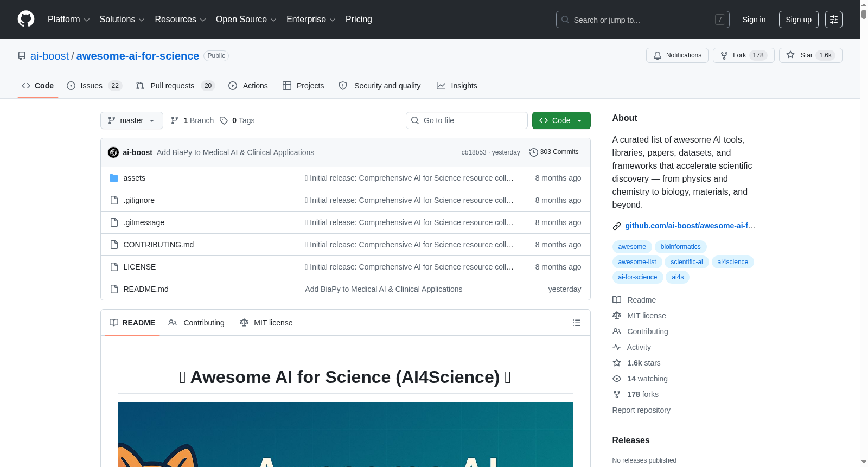This screenshot has height=467, width=868.
Task: Select the MIT license tab in the file viewer
Action: pos(266,323)
